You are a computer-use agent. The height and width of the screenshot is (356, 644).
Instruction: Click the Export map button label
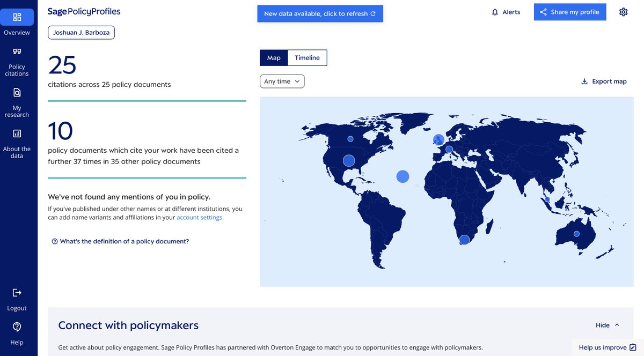(x=609, y=81)
